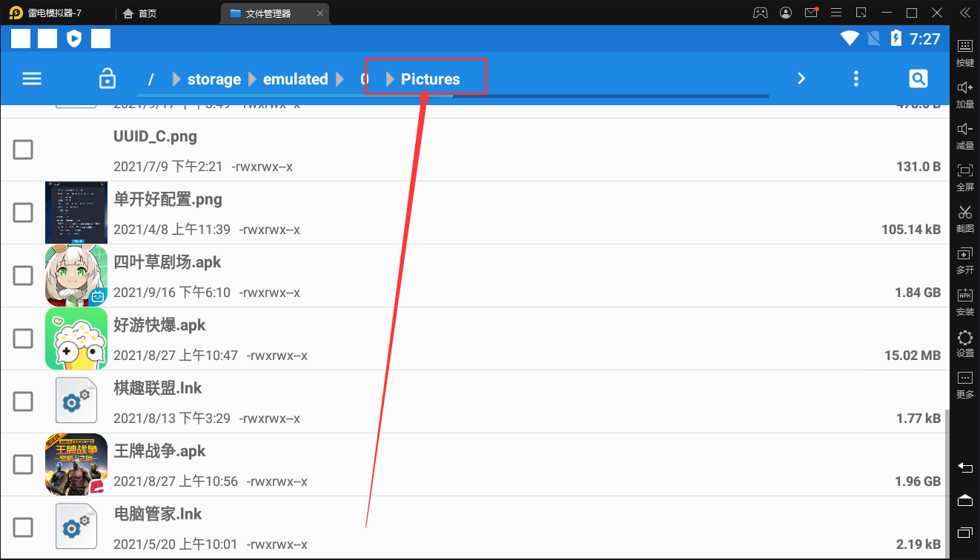Open 多开 multi-instance icon

(964, 259)
